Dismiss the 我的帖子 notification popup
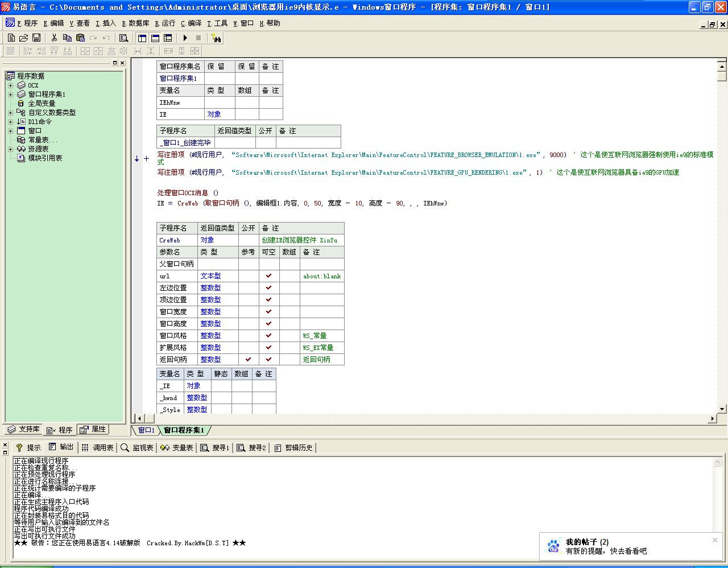Image resolution: width=728 pixels, height=568 pixels. tap(715, 540)
